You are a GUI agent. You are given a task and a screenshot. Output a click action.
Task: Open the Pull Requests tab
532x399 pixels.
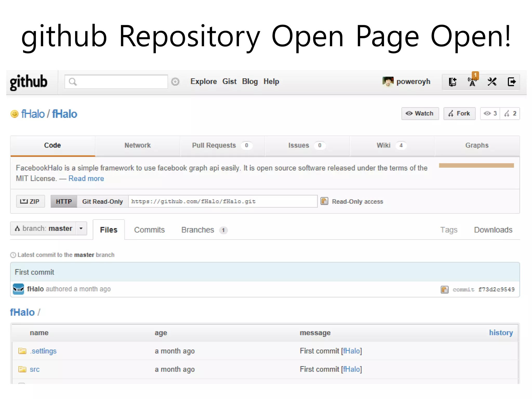[223, 145]
